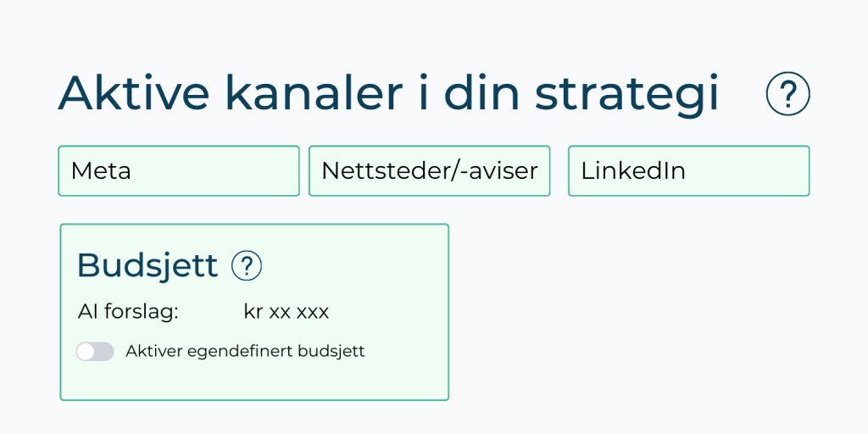Click the "Aktive kanaler i din strategi" heading
Image resolution: width=868 pixels, height=434 pixels.
click(x=388, y=93)
